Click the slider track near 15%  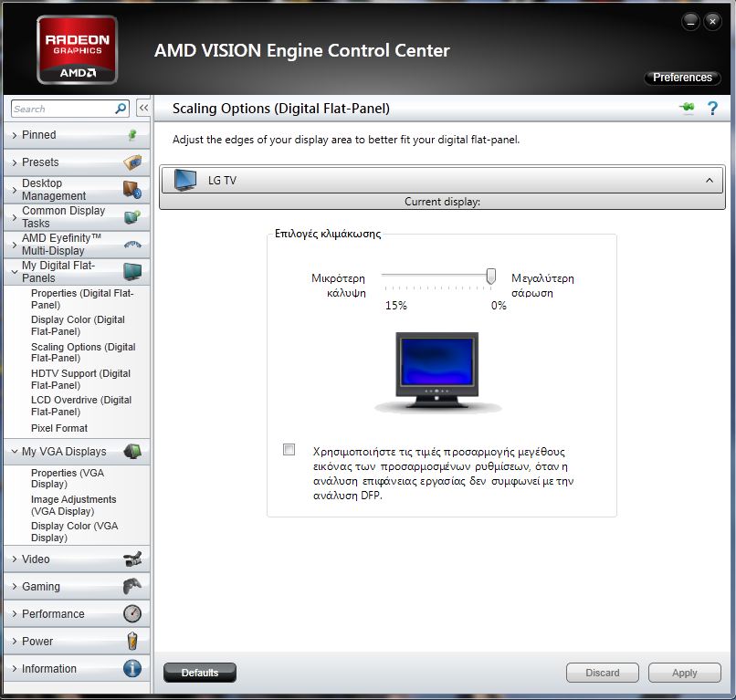click(387, 275)
